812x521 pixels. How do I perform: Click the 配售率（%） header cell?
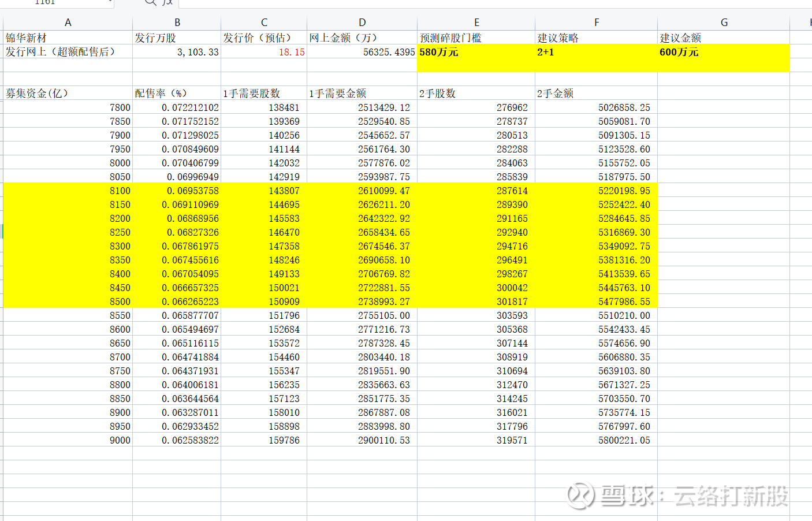(x=177, y=93)
